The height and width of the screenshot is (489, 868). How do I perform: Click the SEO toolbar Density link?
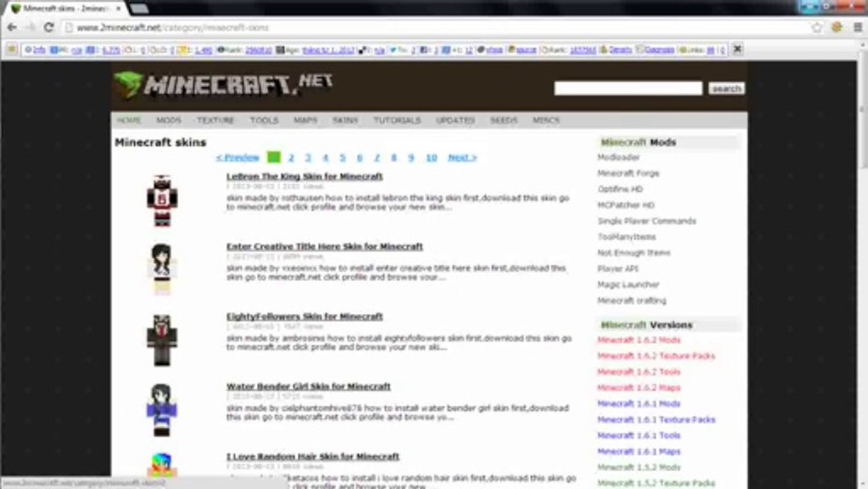(x=620, y=50)
